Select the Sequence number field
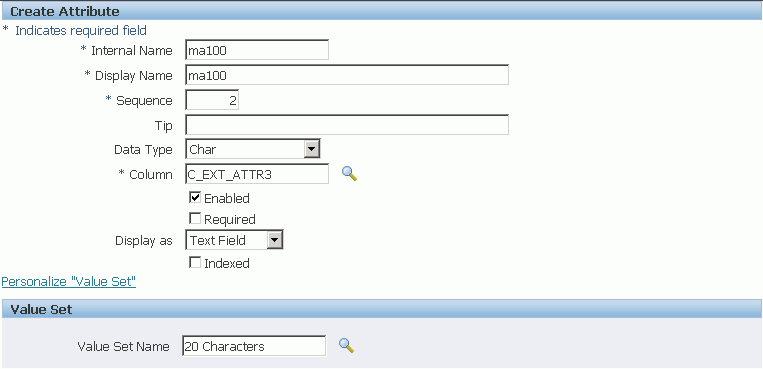The width and height of the screenshot is (763, 369). pos(212,100)
